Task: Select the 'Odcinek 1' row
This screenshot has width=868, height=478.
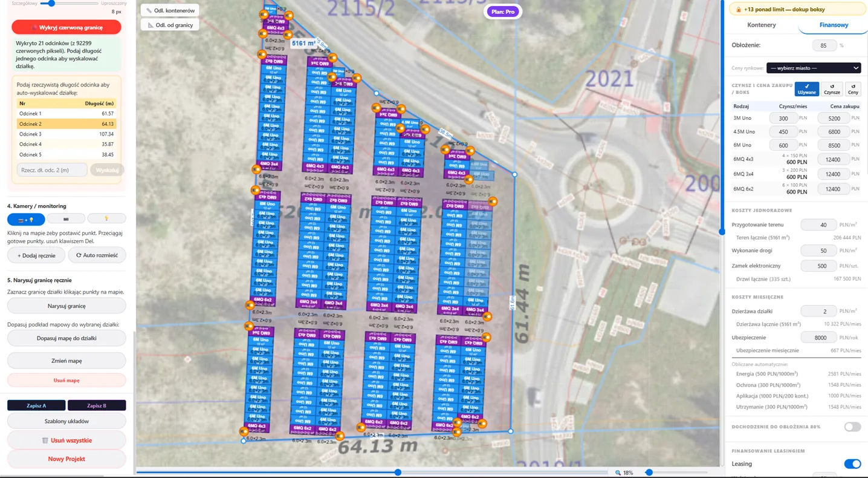Action: pos(66,114)
